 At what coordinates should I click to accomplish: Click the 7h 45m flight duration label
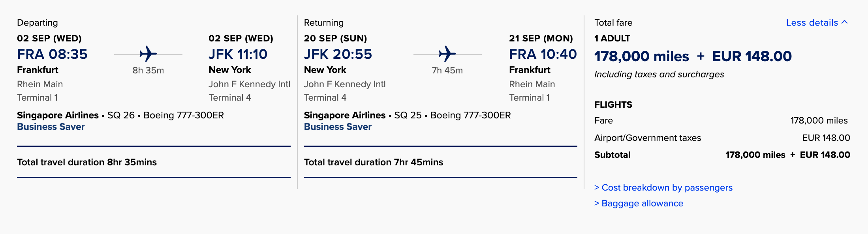coord(447,70)
